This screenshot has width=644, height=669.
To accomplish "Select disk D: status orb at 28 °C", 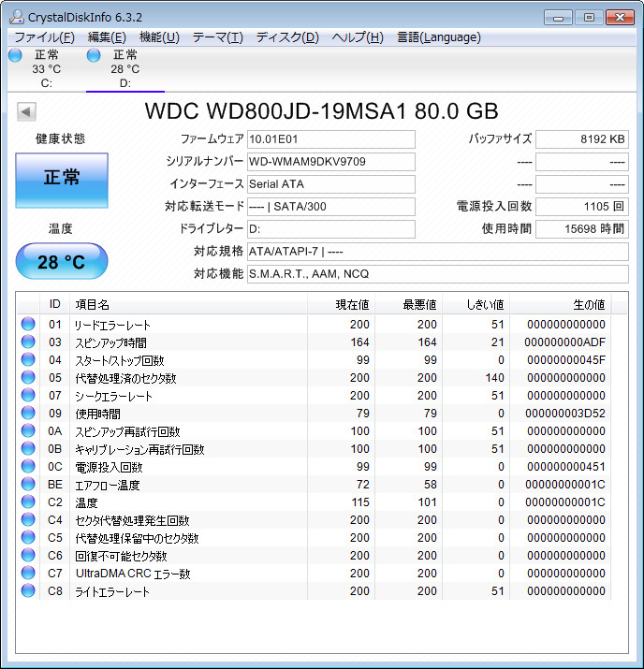I will pos(94,55).
